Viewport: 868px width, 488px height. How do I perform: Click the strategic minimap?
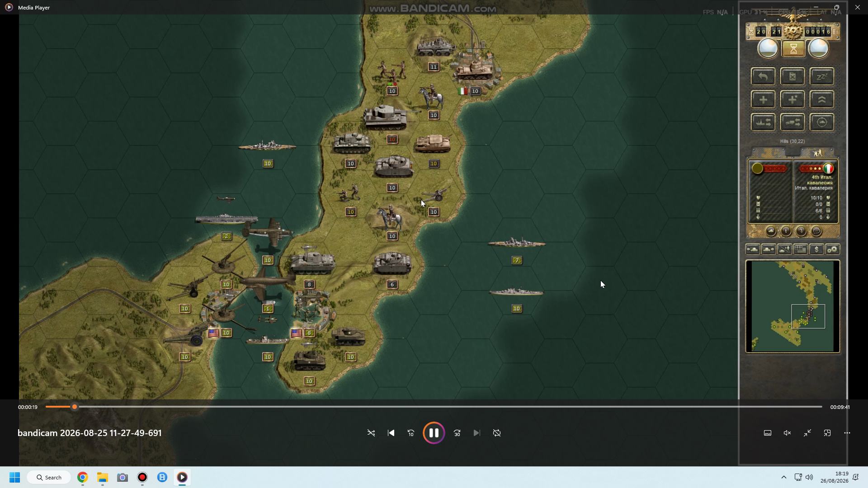[x=793, y=306]
